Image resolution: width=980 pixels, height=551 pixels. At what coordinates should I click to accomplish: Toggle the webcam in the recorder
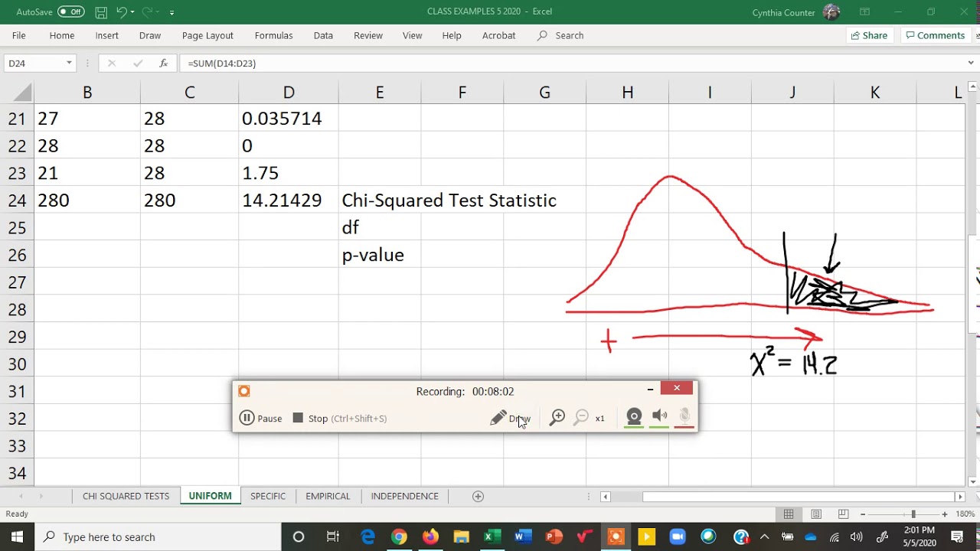click(634, 416)
